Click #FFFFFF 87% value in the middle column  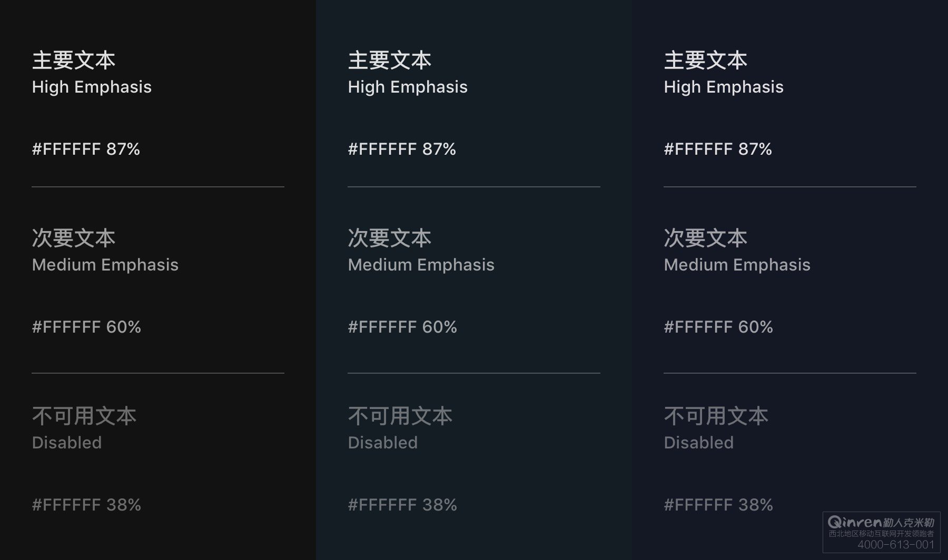tap(402, 149)
